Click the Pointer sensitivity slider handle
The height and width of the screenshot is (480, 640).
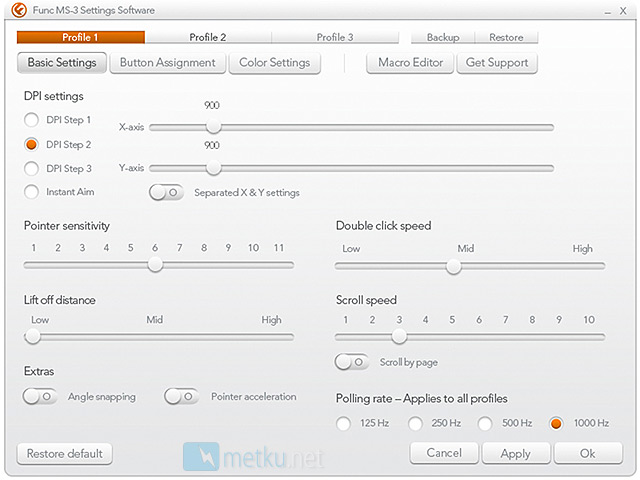155,265
